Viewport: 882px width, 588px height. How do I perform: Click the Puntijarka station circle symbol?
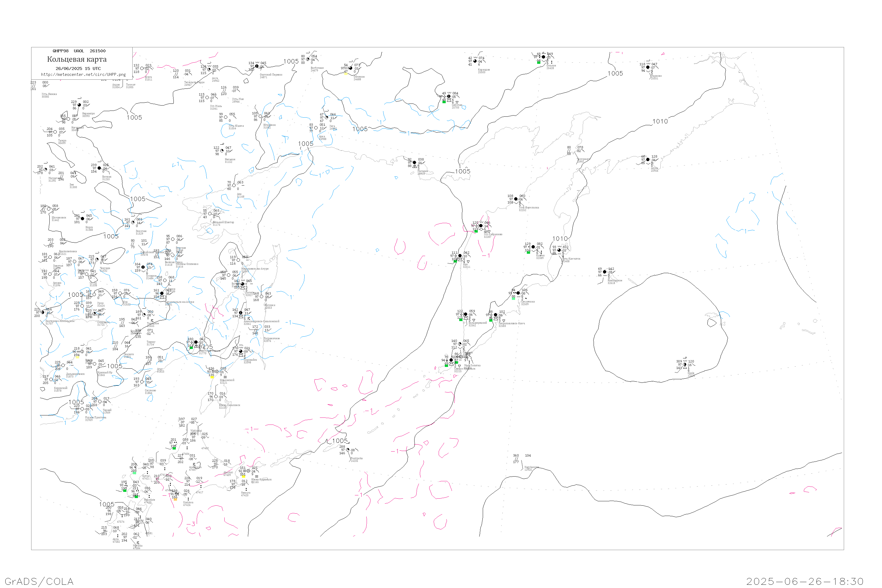[348, 450]
